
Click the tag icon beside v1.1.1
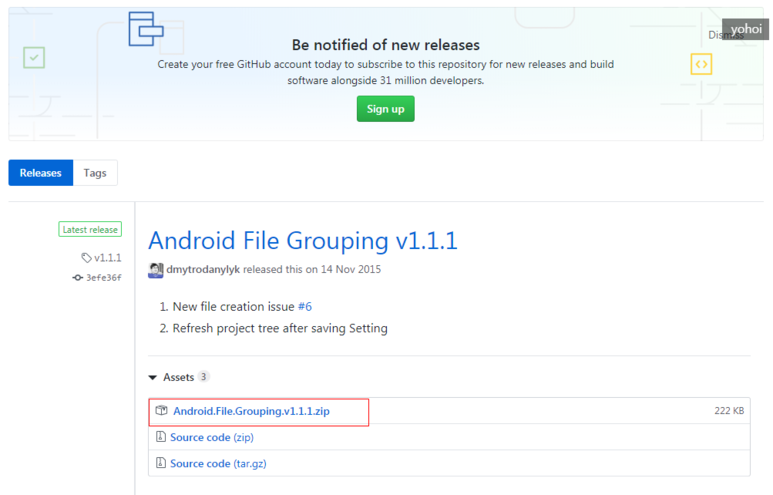click(x=86, y=257)
